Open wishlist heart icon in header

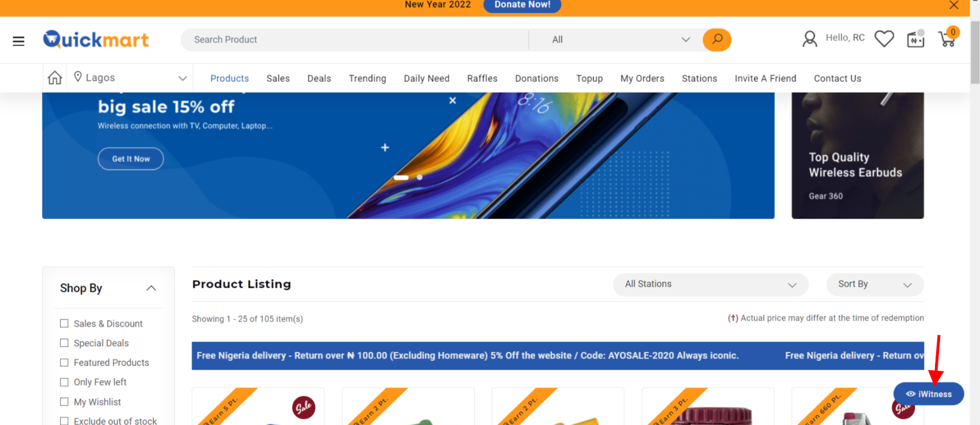point(884,39)
